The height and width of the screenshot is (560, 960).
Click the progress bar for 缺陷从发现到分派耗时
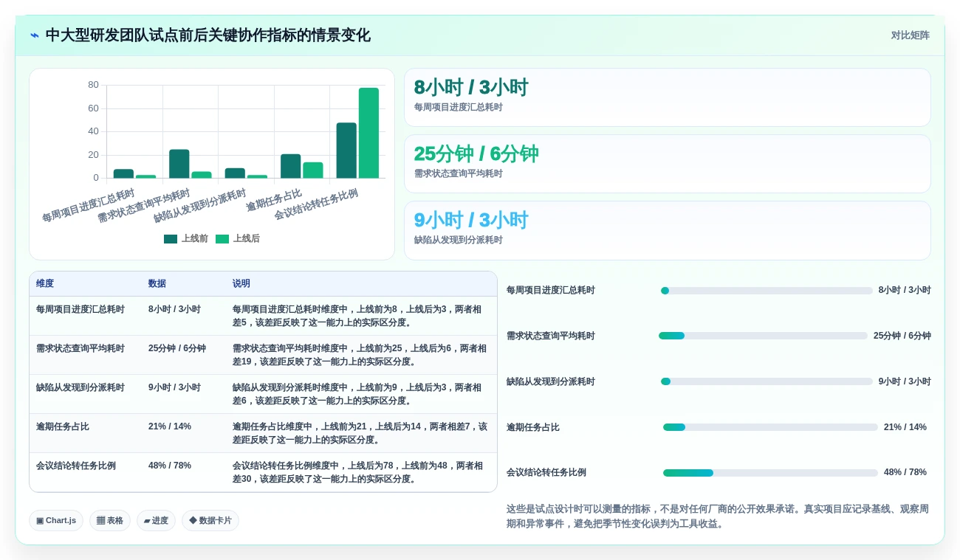click(x=767, y=381)
